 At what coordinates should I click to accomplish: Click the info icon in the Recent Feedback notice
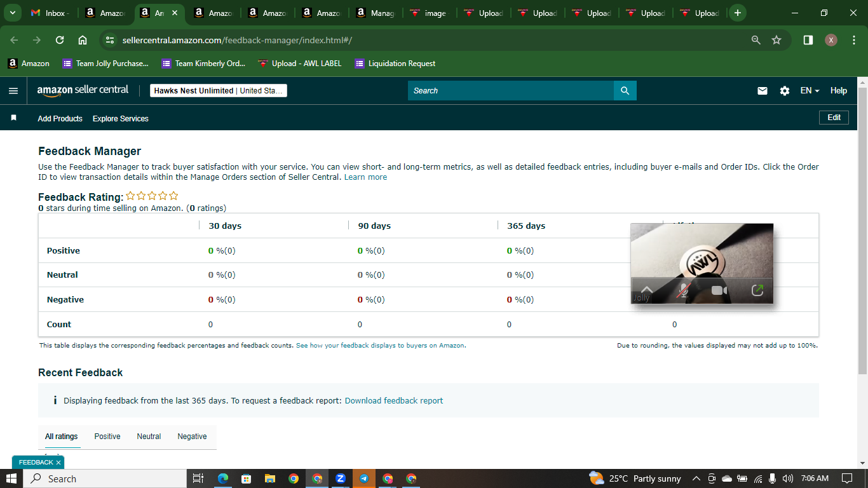55,400
